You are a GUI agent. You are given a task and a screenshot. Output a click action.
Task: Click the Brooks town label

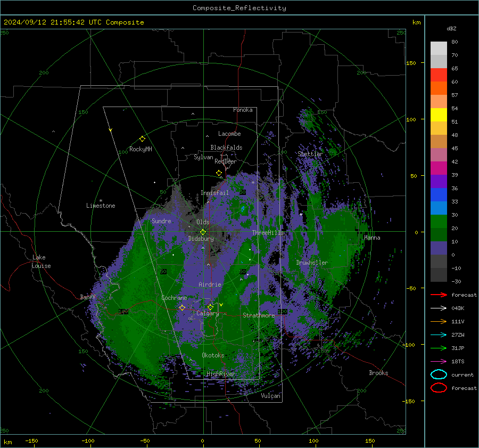(x=378, y=373)
